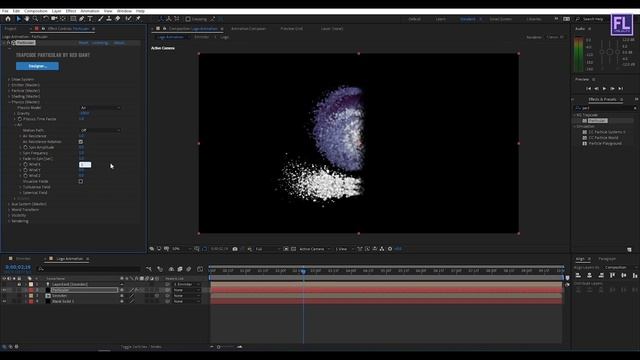Toggle Wind Y stopwatch
640x360 pixels.
point(25,170)
